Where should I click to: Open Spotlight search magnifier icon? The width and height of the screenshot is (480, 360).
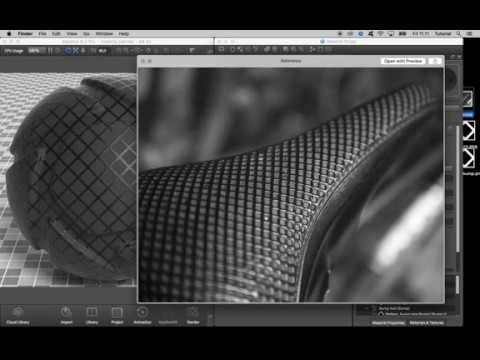[x=459, y=34]
